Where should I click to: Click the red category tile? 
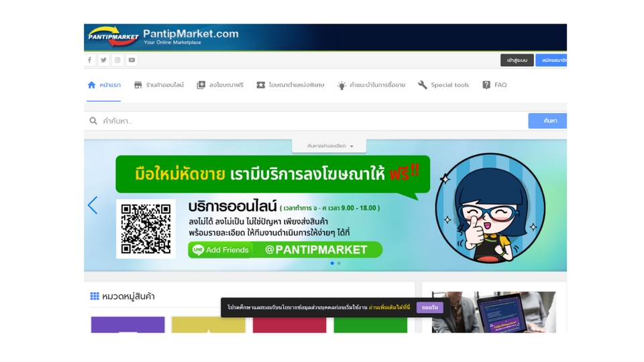tap(290, 324)
